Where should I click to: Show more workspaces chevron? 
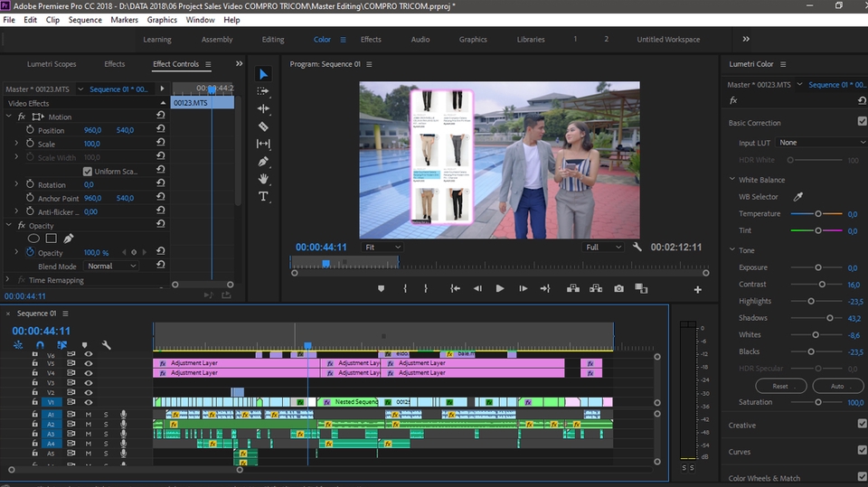[746, 39]
